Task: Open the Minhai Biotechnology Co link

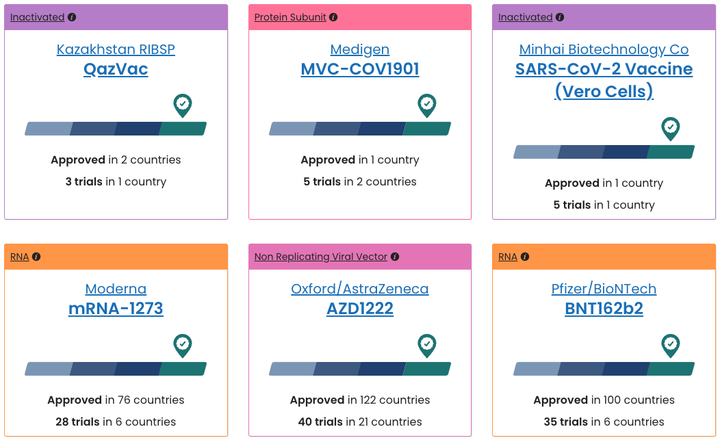Action: 604,49
